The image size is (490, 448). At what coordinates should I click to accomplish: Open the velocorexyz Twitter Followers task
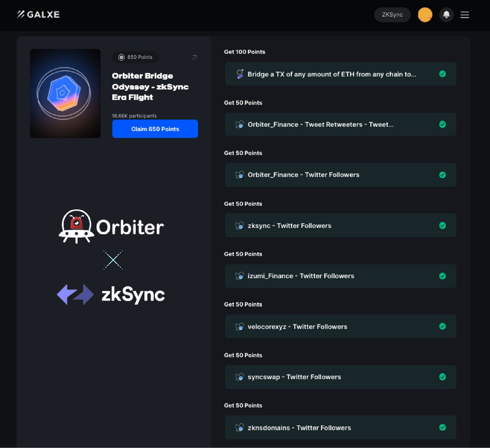coord(341,326)
